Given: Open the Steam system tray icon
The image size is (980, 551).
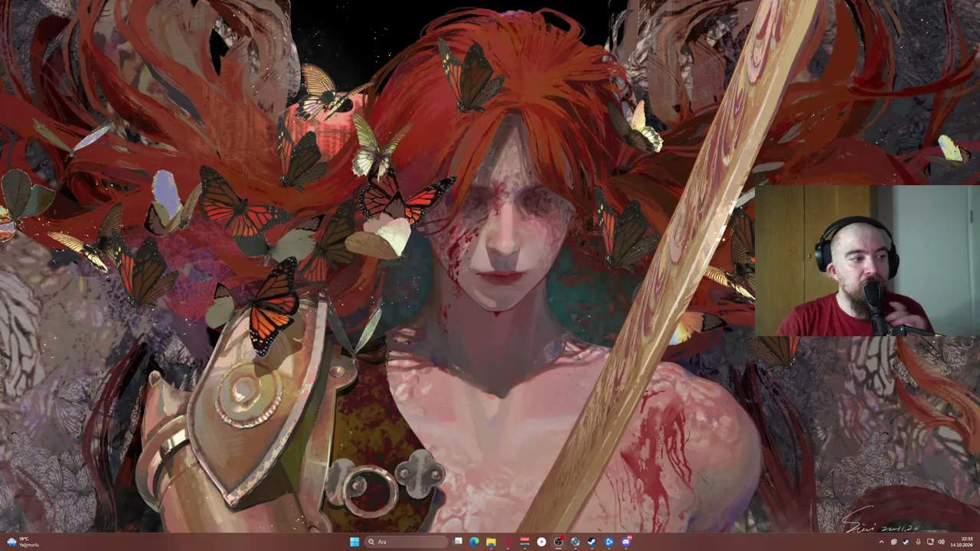Looking at the screenshot, I should [x=906, y=542].
